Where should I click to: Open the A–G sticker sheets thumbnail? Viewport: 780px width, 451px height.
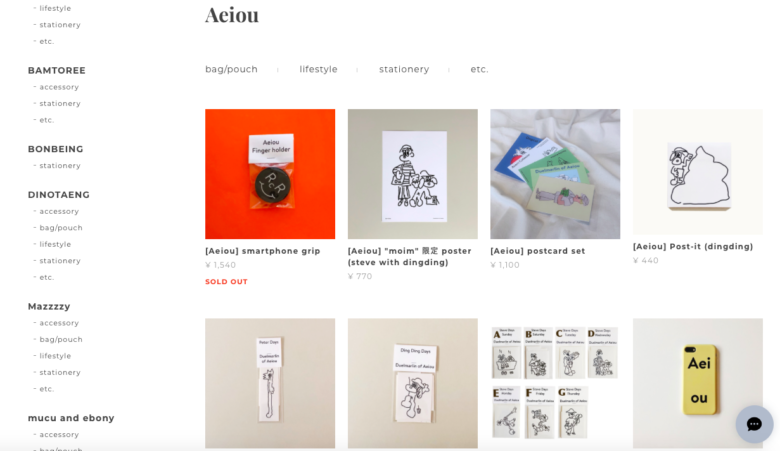tap(555, 383)
